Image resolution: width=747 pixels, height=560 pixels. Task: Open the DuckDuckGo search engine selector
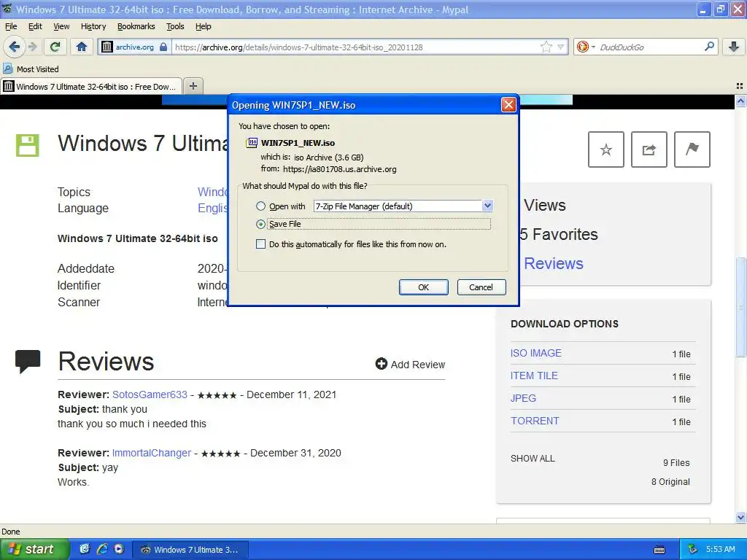(586, 47)
